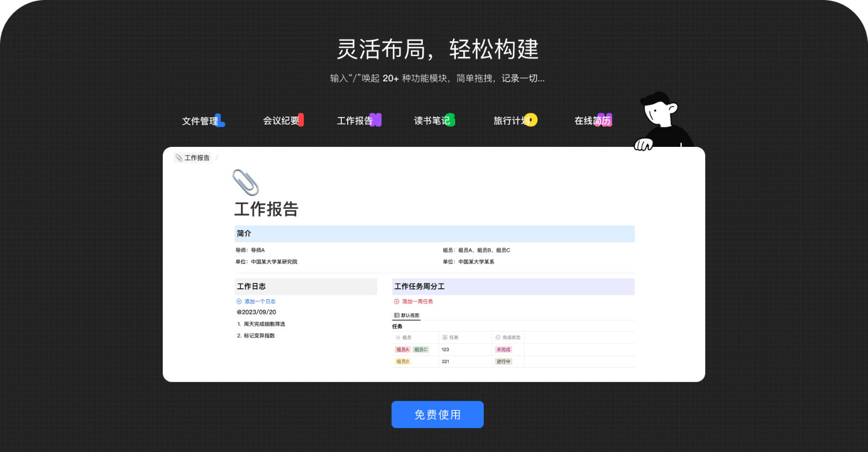Select the 进行中 status tag
Viewport: 868px width, 452px height.
(503, 361)
